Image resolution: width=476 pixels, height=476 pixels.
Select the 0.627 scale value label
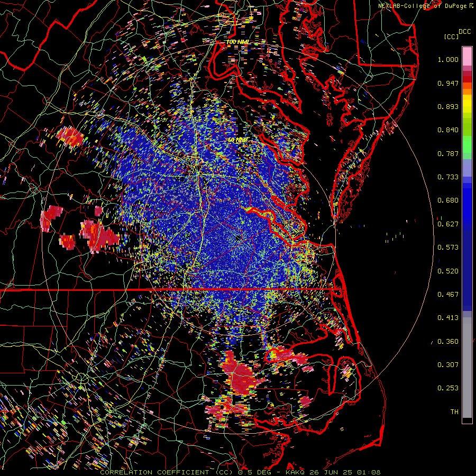[448, 224]
